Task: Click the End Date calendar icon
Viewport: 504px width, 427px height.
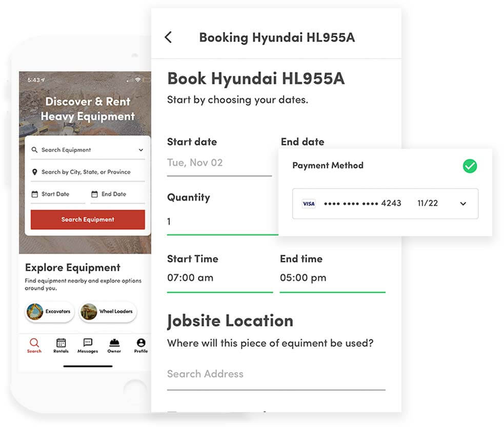Action: click(x=94, y=194)
